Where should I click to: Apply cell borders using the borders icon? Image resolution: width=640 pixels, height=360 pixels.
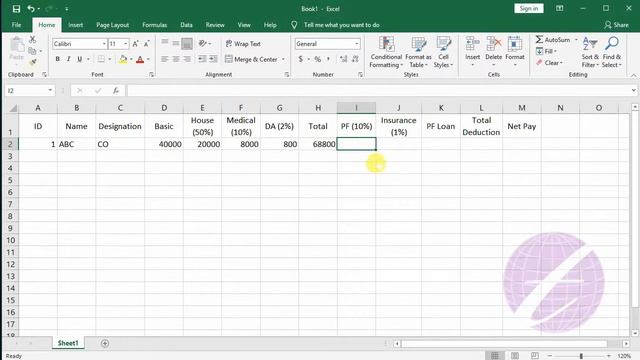[x=101, y=59]
